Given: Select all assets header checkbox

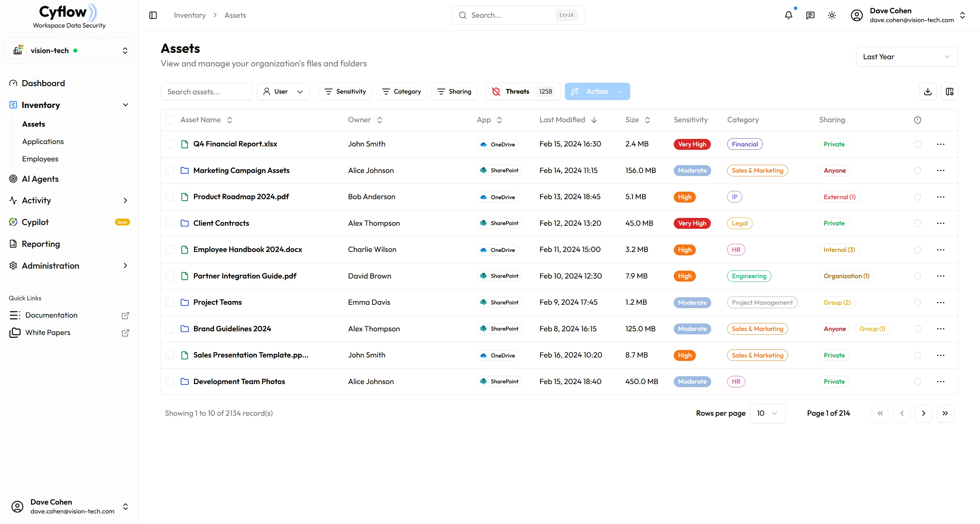Looking at the screenshot, I should pyautogui.click(x=170, y=120).
